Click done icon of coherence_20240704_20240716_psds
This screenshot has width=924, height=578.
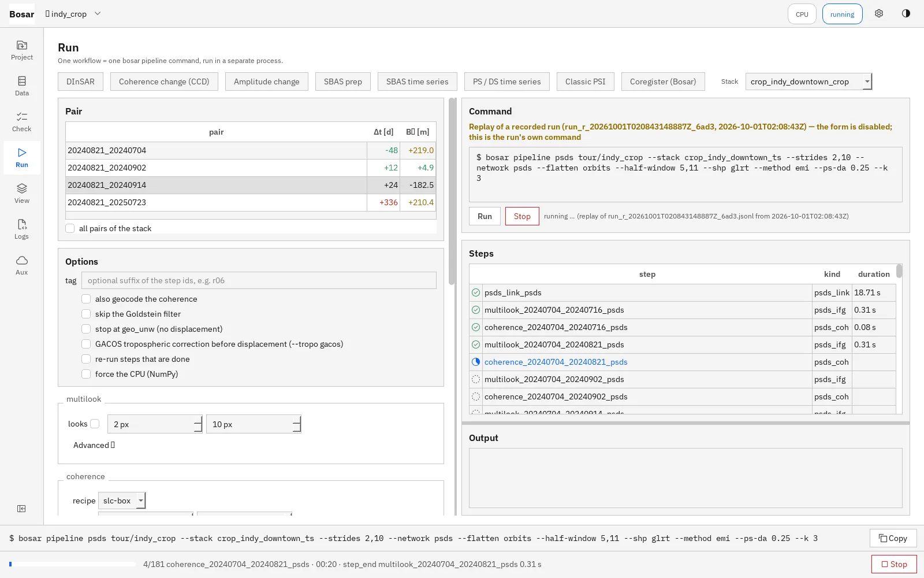(x=476, y=327)
